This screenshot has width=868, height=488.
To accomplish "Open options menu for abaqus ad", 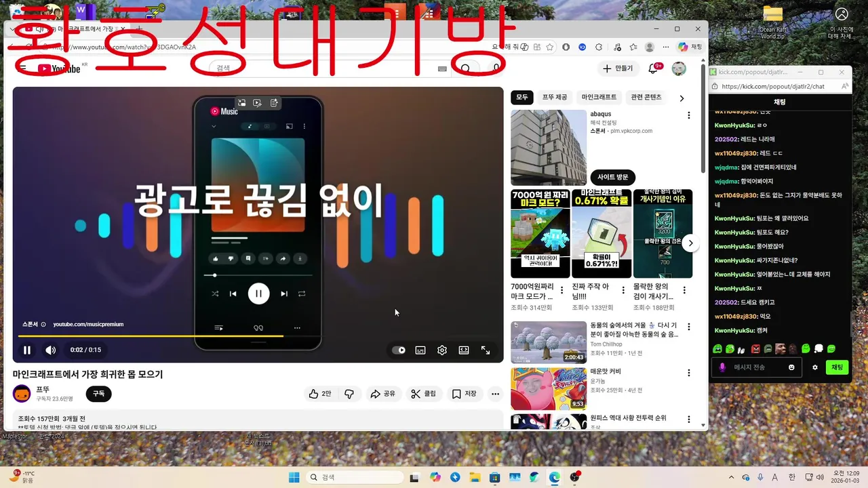I will point(689,116).
